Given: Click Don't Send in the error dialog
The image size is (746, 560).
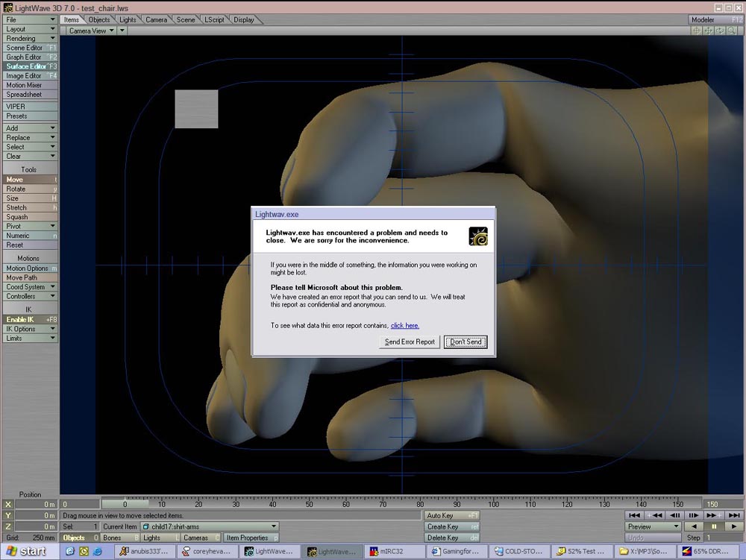Looking at the screenshot, I should point(466,342).
